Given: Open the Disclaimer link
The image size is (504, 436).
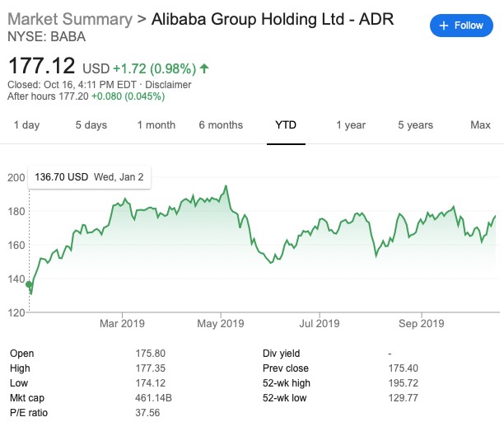Looking at the screenshot, I should 169,85.
